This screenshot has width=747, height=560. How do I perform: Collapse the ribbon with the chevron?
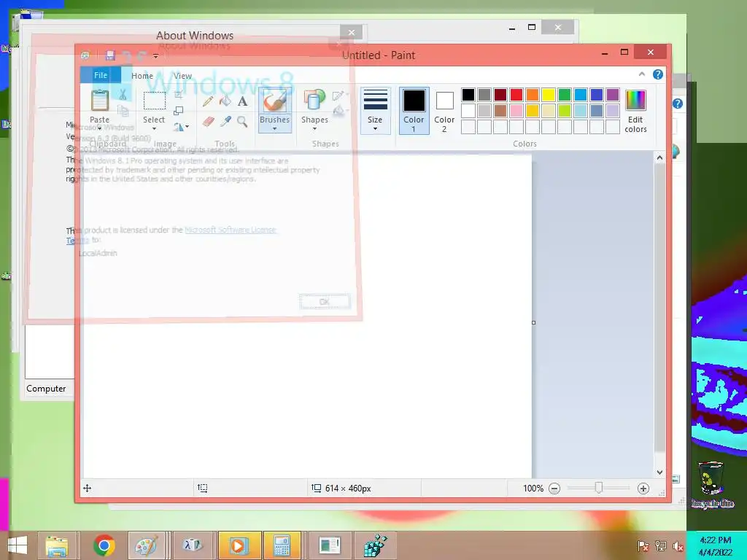click(642, 74)
